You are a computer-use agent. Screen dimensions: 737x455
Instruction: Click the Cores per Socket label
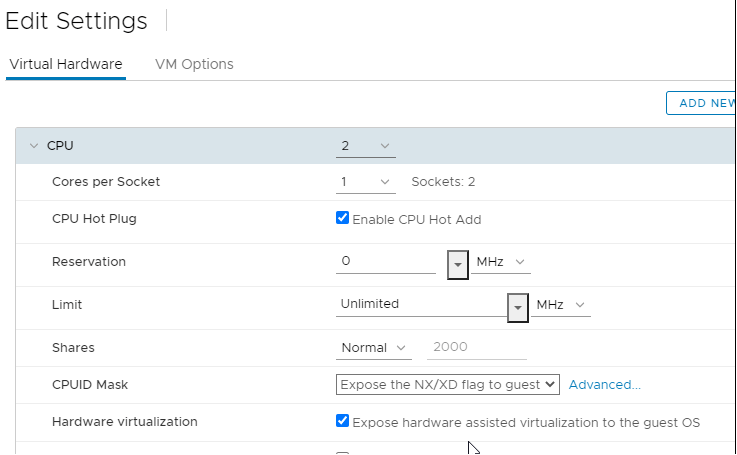pos(106,182)
